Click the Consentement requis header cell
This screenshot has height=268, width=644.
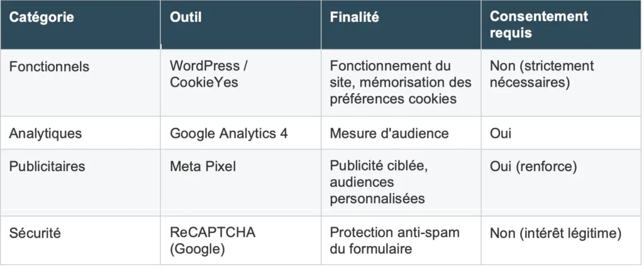(538, 25)
